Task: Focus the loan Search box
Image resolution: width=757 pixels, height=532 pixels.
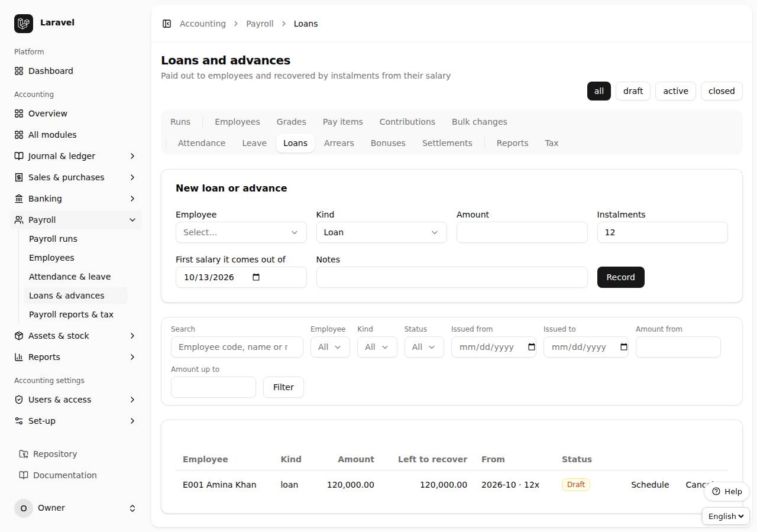Action: click(237, 347)
